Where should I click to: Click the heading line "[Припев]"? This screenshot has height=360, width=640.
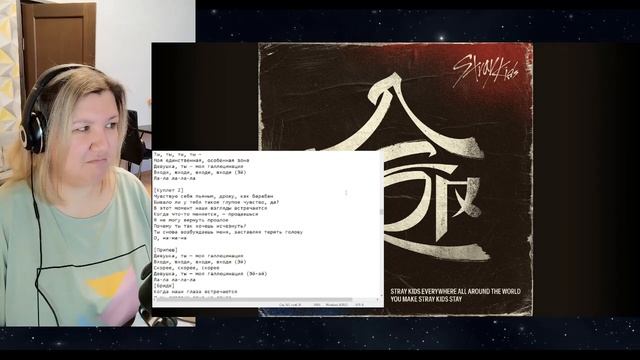click(165, 250)
